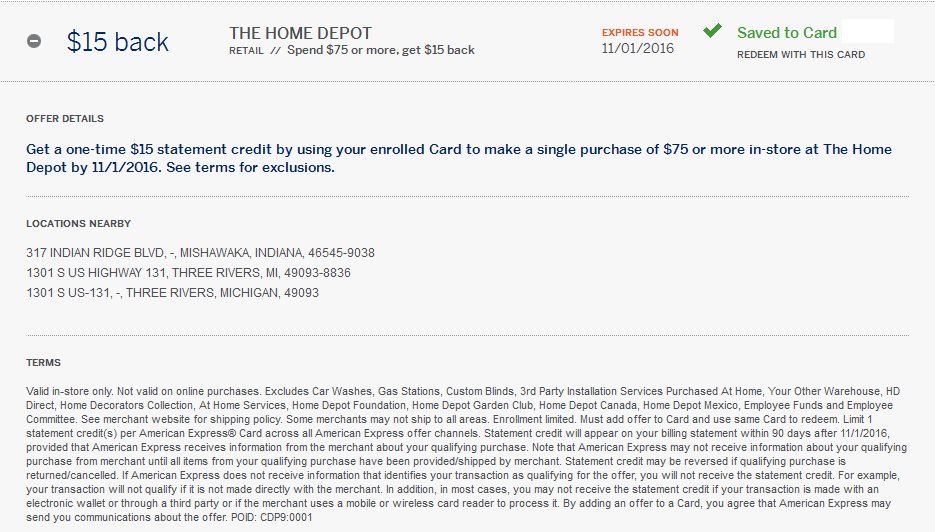Click the orange EXPIRES SOON label
This screenshot has width=935, height=532.
[x=639, y=33]
